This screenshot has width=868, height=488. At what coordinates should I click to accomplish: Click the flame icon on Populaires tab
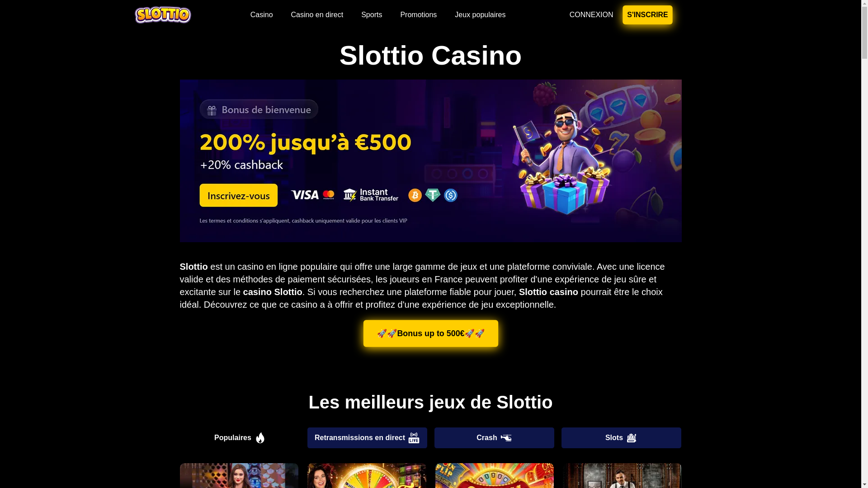(x=260, y=438)
